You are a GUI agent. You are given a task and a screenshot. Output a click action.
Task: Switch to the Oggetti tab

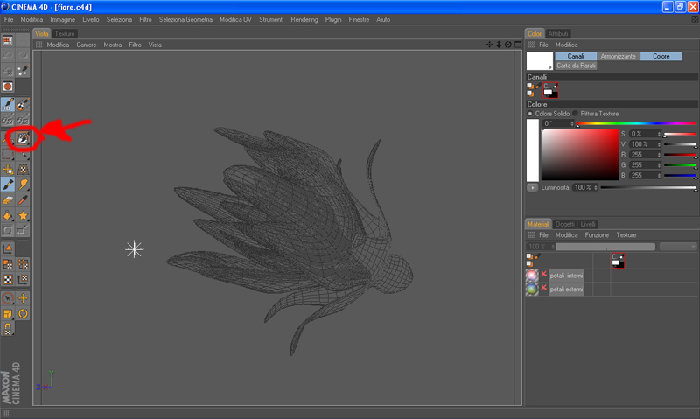pos(565,224)
